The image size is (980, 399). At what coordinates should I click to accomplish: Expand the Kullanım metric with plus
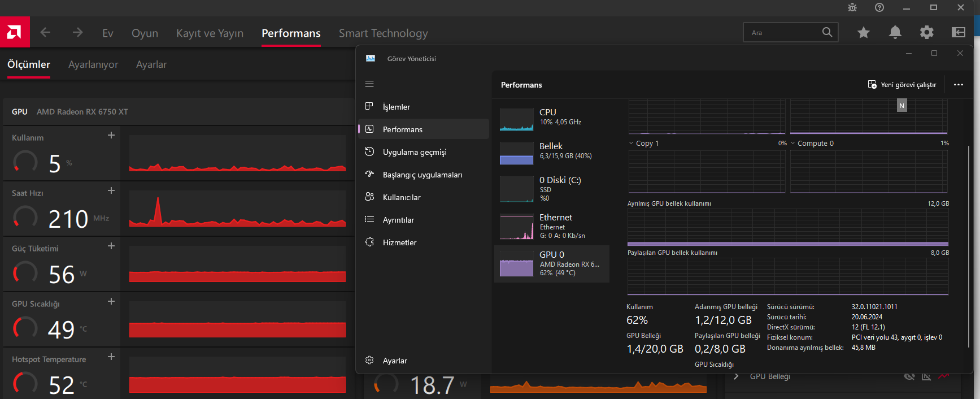pos(111,135)
